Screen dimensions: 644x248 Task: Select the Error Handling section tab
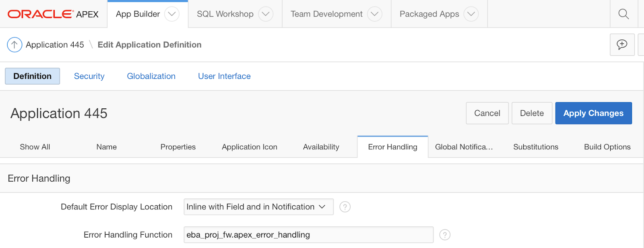393,147
